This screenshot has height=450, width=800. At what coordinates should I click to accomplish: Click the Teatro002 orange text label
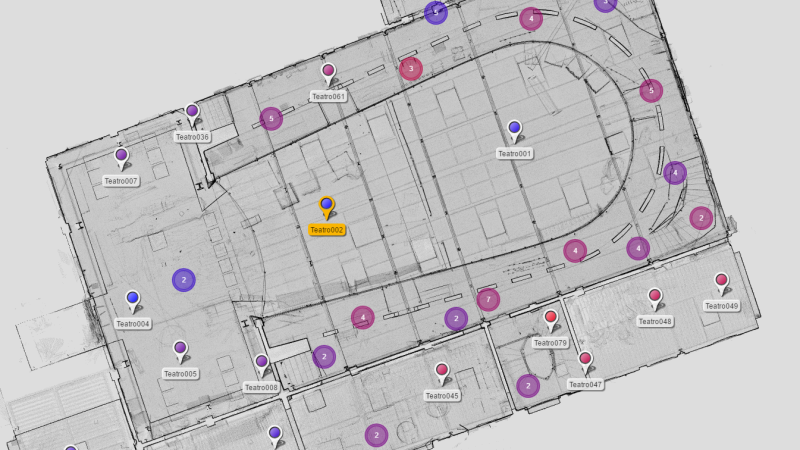click(326, 230)
